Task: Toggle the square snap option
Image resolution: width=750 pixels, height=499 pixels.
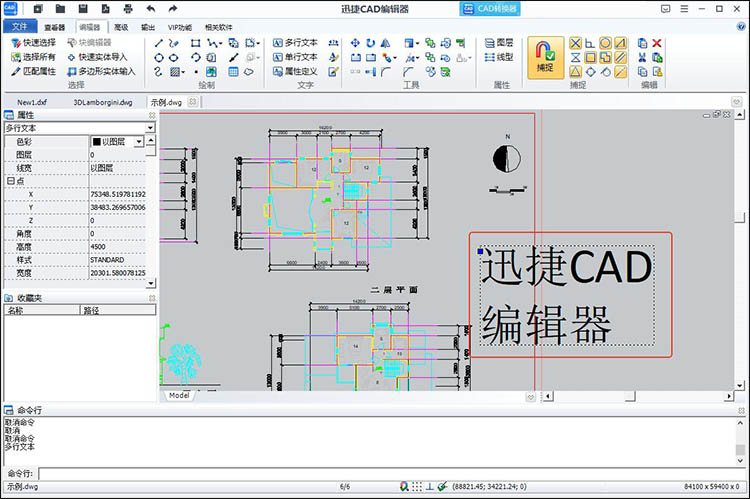Action: [591, 58]
